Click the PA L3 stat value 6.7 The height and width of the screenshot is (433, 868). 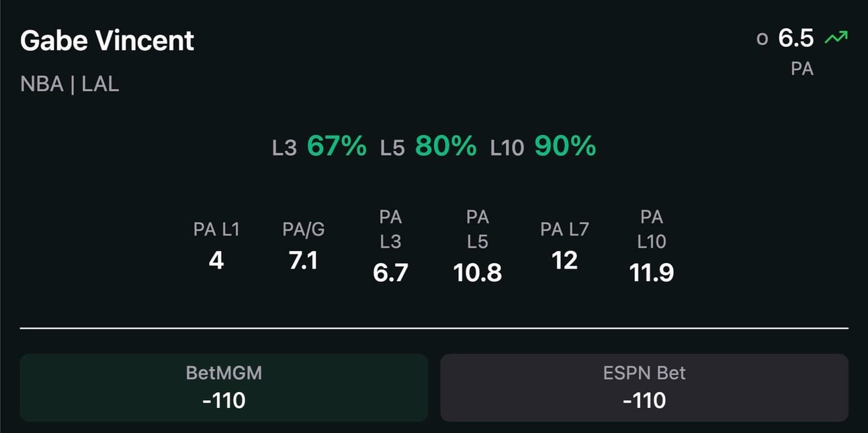tap(390, 273)
